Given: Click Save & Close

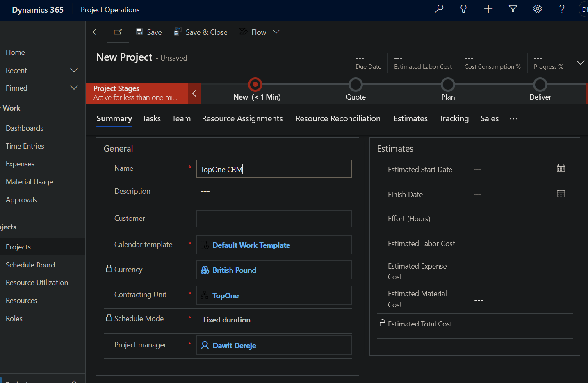Looking at the screenshot, I should click(x=201, y=32).
